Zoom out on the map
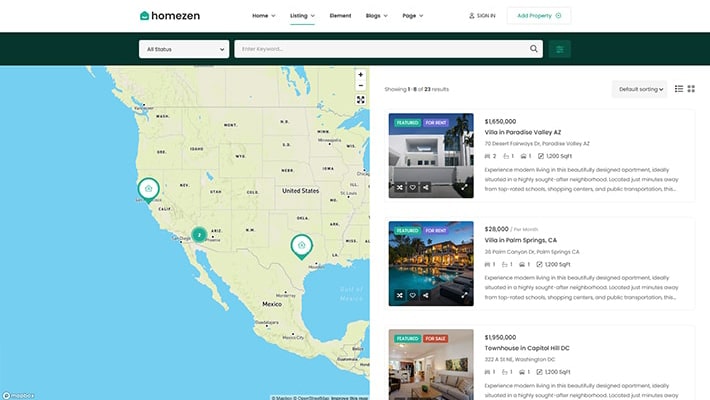 coord(361,87)
